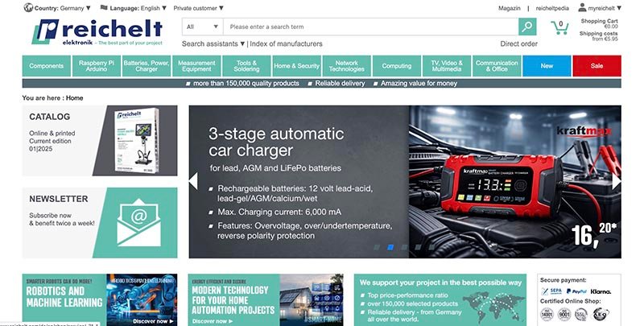644x326 pixels.
Task: Open the 'All' search category dropdown
Action: click(x=202, y=27)
